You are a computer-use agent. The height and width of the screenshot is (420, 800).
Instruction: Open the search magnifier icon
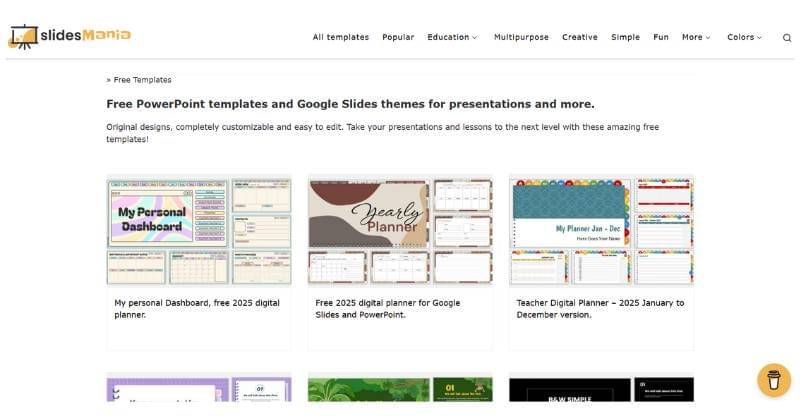pos(787,38)
